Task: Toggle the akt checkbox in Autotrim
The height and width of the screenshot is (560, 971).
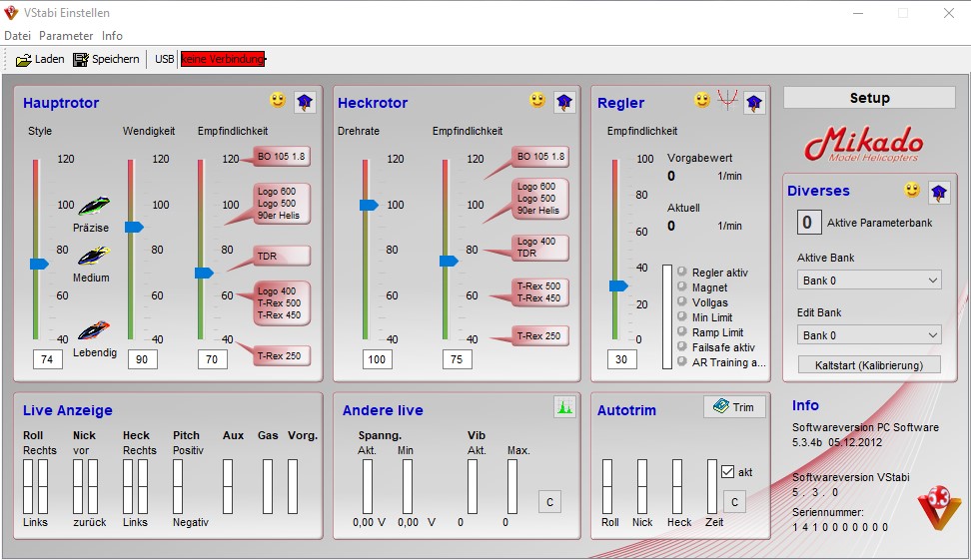Action: (727, 472)
